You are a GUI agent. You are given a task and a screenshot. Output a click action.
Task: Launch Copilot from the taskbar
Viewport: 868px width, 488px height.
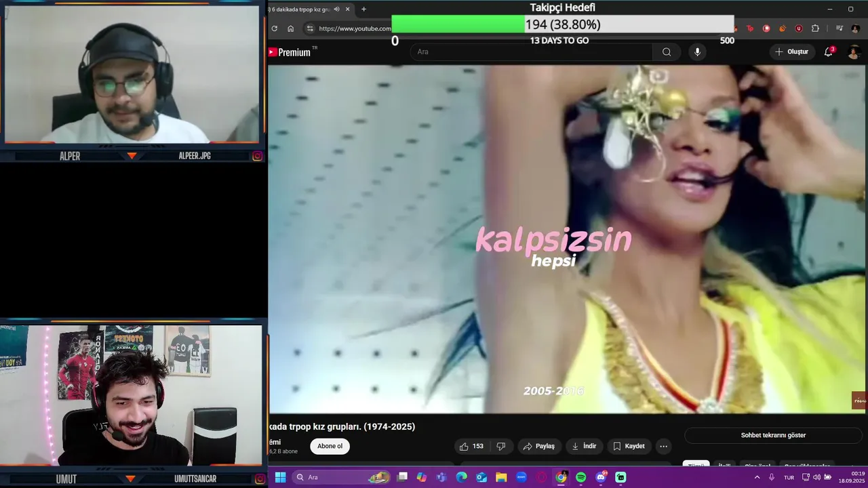point(422,477)
